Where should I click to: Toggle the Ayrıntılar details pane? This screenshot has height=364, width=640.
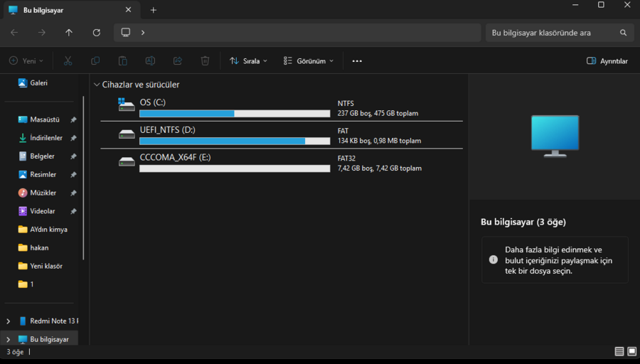pos(607,61)
